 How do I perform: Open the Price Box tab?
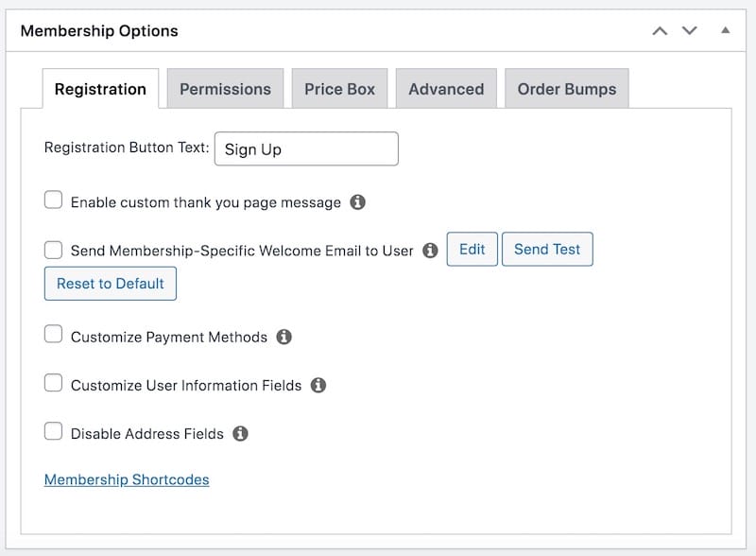coord(340,88)
